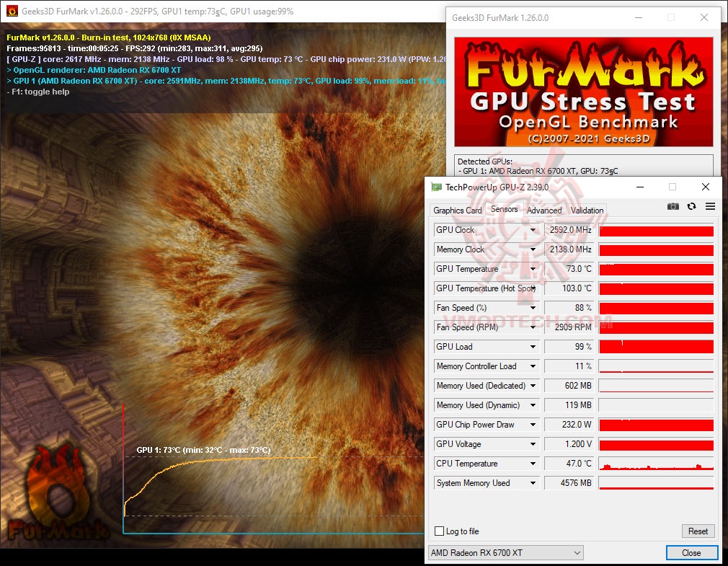Click the F1: toggle help text
The image size is (728, 566).
click(x=38, y=92)
